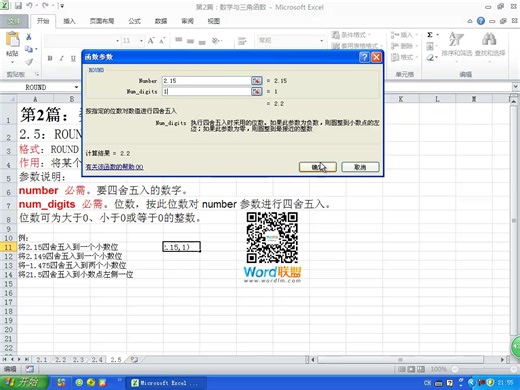Click the Cut scissors icon
520x390 pixels.
[29, 37]
